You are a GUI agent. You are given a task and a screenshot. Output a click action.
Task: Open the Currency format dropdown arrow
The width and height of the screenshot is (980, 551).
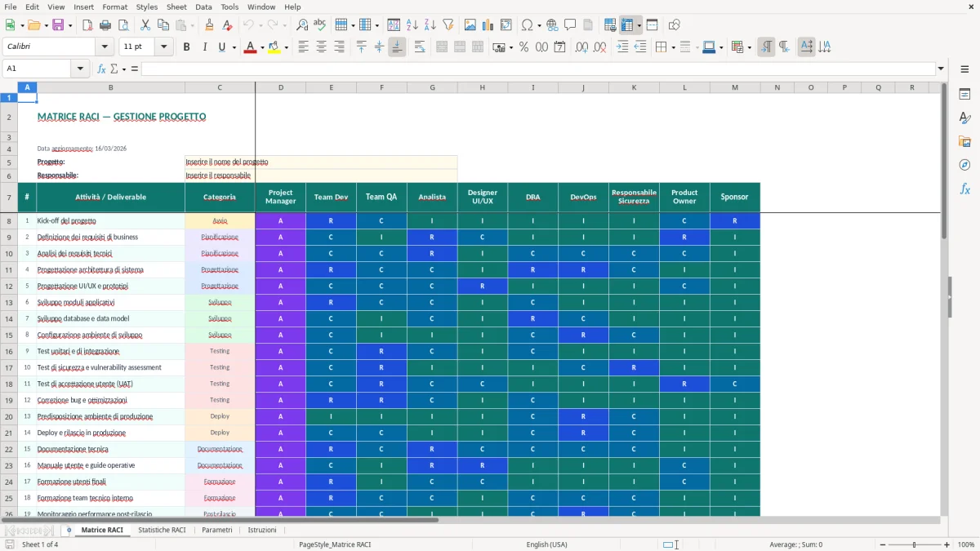click(x=510, y=47)
